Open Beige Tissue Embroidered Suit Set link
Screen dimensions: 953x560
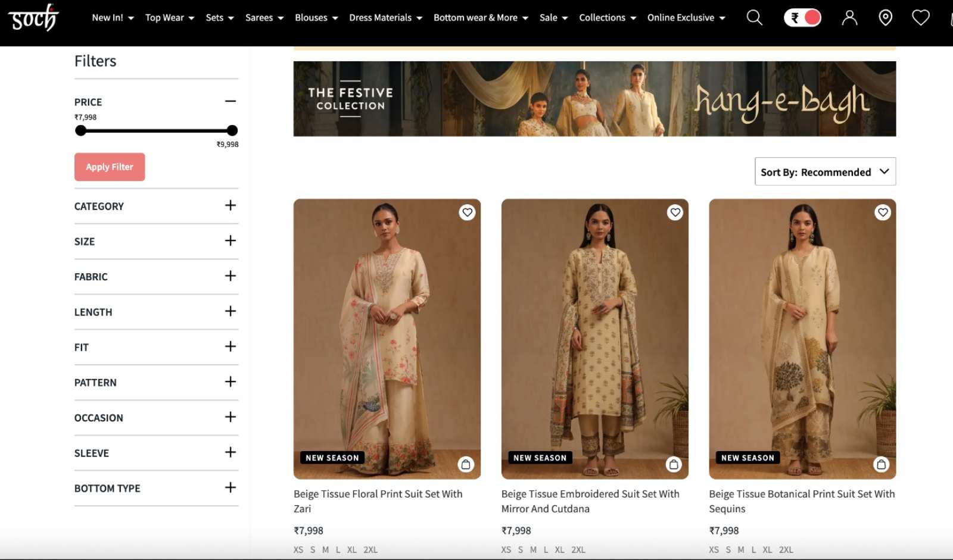pos(590,501)
